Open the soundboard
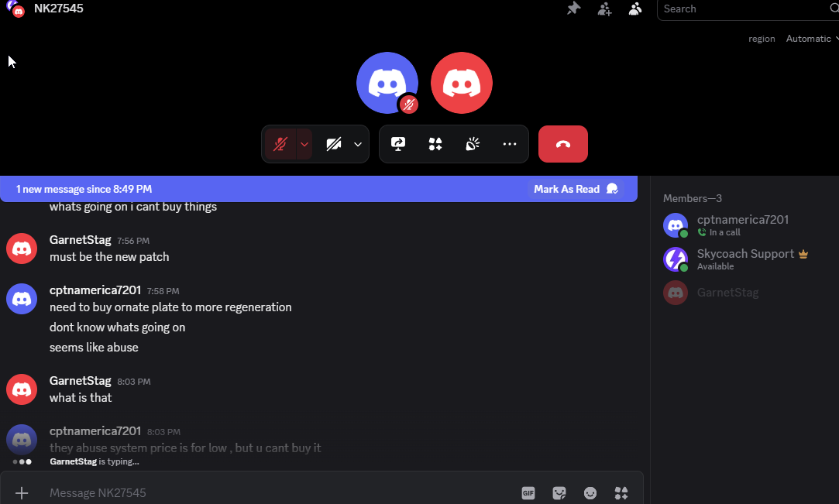This screenshot has width=839, height=504. (473, 144)
